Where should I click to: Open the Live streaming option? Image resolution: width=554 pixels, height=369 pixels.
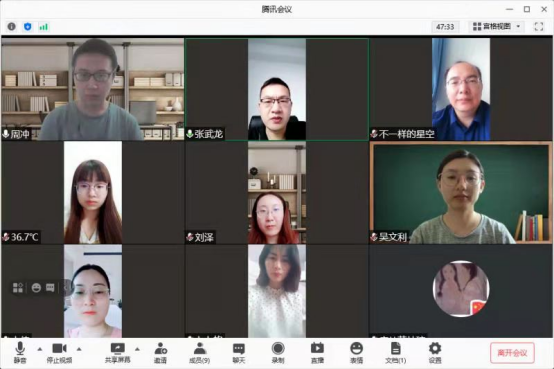317,353
